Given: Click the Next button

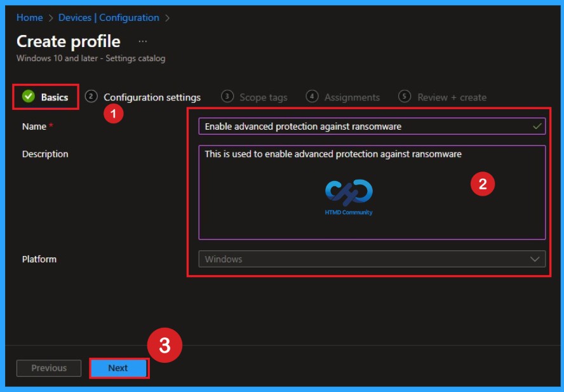Looking at the screenshot, I should click(119, 368).
